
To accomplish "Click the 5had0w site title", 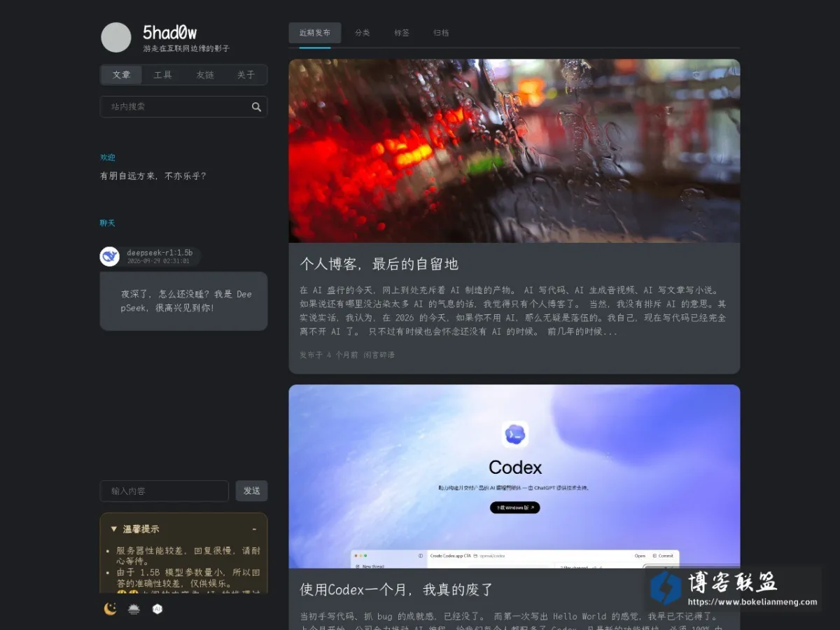I will coord(170,32).
